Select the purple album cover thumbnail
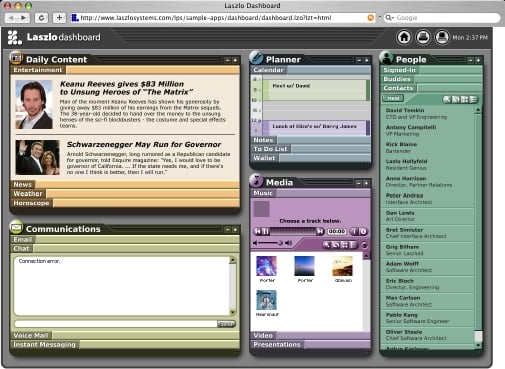This screenshot has width=505, height=369. coord(266,266)
